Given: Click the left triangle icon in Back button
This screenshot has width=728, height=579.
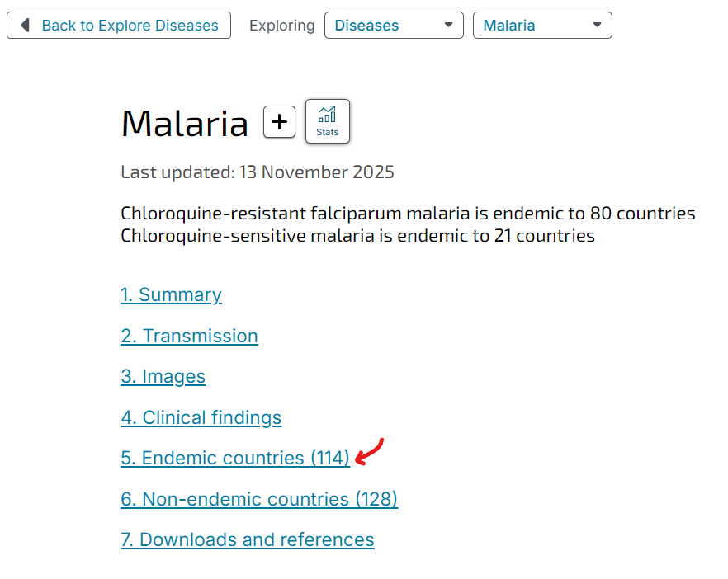Looking at the screenshot, I should [x=26, y=26].
